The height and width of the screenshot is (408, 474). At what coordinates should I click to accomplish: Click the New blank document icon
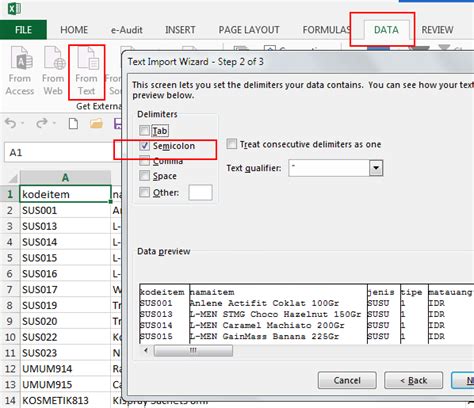(x=73, y=124)
